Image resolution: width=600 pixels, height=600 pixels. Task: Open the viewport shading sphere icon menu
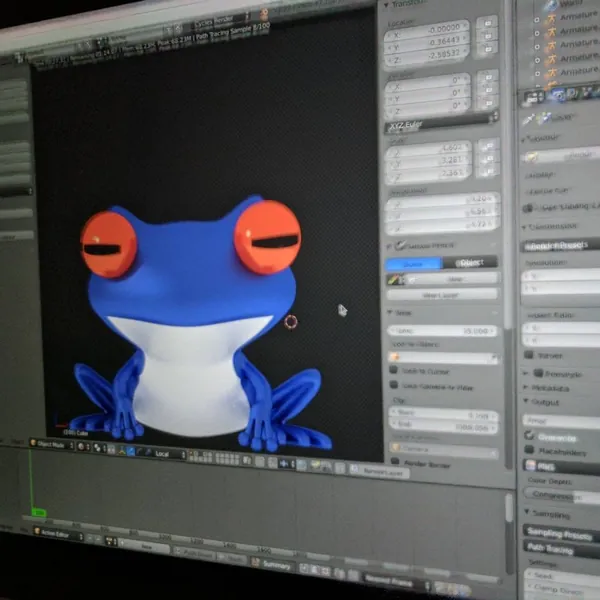(81, 446)
